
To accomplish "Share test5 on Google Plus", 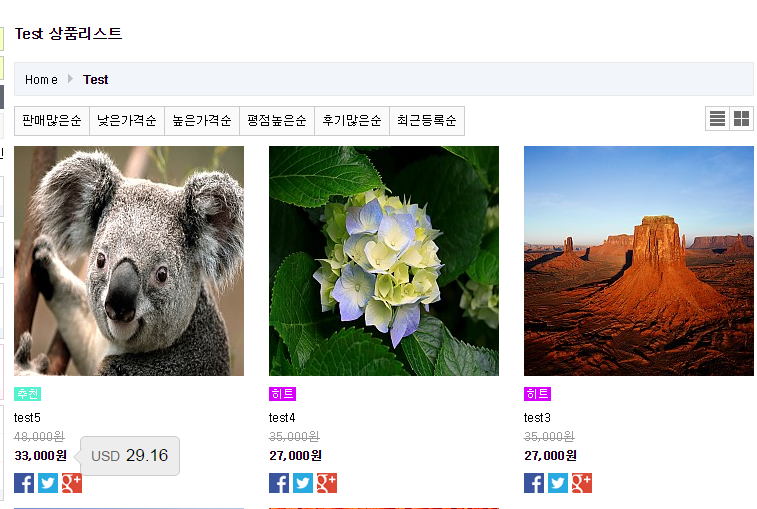I will [x=72, y=483].
